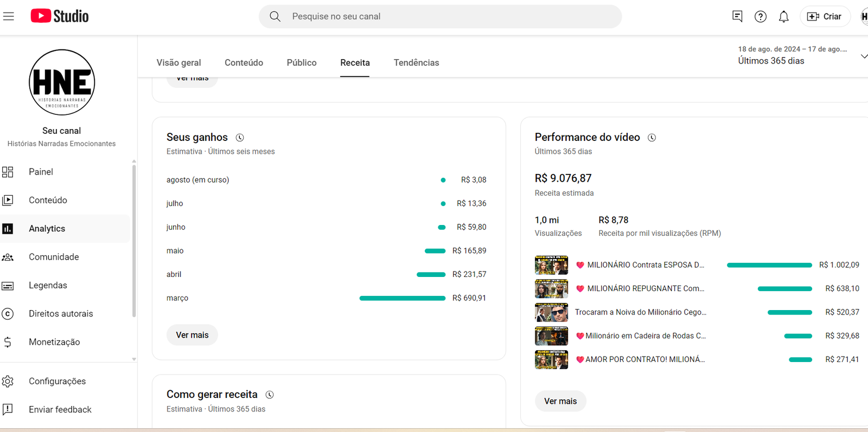The width and height of the screenshot is (868, 432).
Task: Click the Conteúdo sidebar icon
Action: [8, 200]
